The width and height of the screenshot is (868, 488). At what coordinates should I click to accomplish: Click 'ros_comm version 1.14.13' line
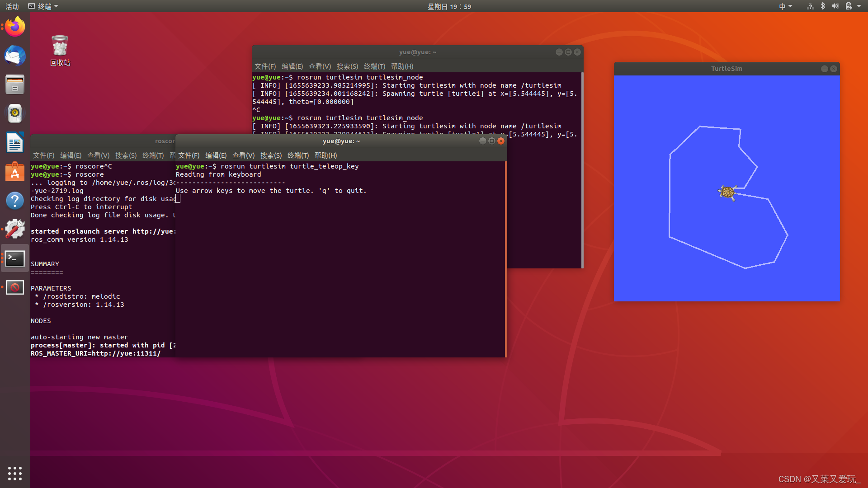[x=80, y=239]
